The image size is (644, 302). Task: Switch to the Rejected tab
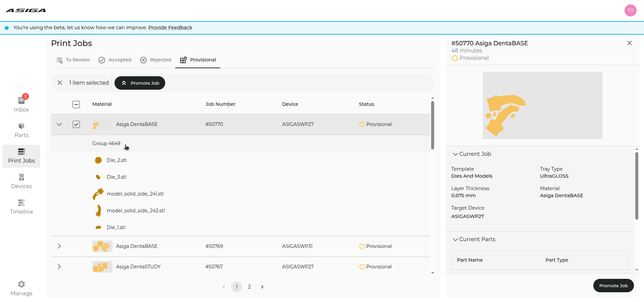click(156, 60)
